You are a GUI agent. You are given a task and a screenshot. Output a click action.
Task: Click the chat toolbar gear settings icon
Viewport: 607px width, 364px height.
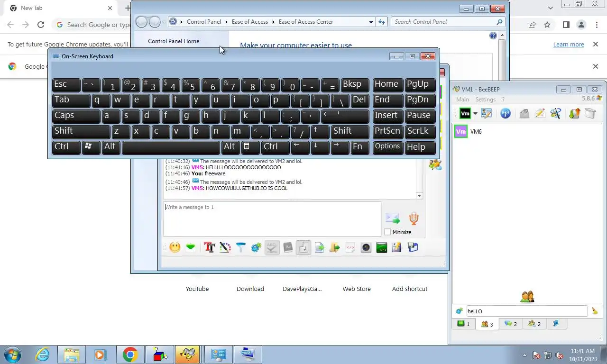click(x=257, y=247)
